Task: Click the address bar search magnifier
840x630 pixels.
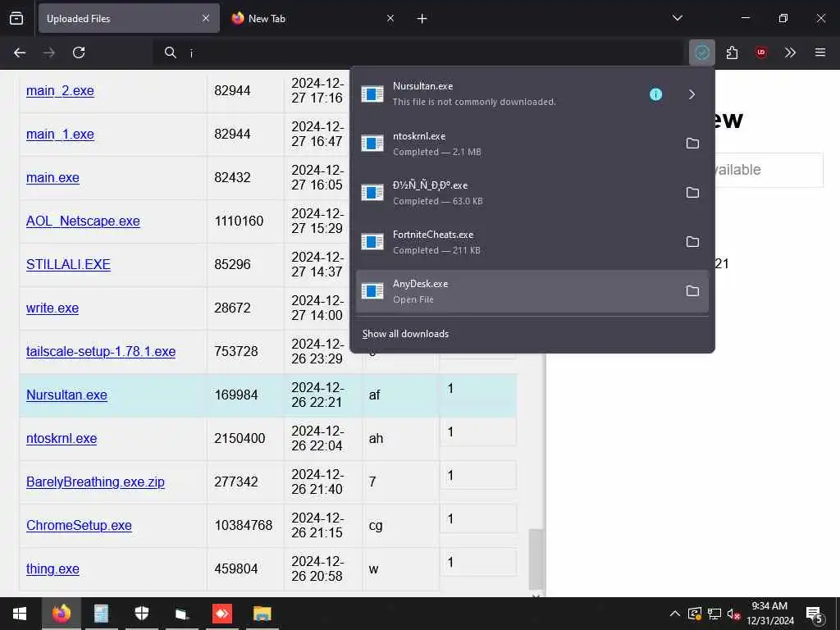Action: click(x=171, y=52)
